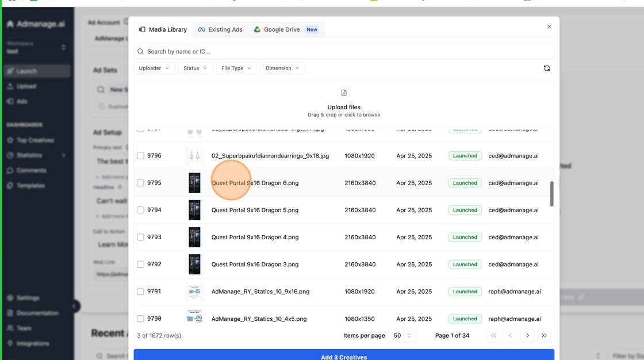Go to the next page
The image size is (644, 360).
pos(527,335)
